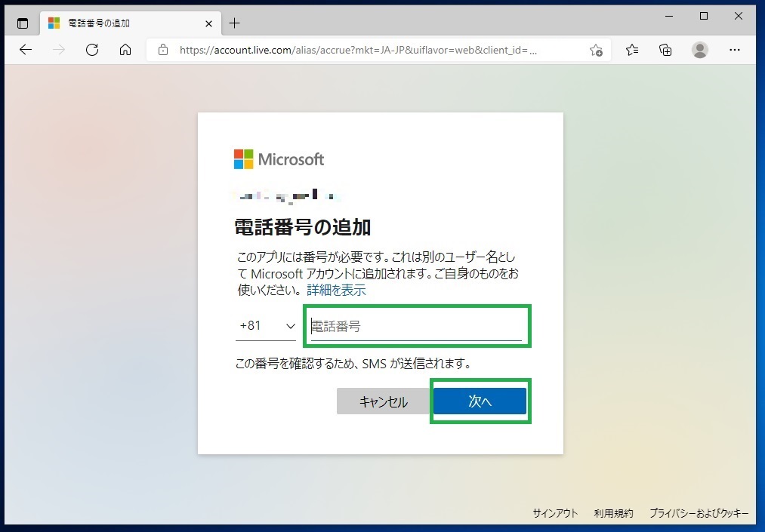Refresh the page with reload icon
The image size is (765, 532).
(91, 50)
